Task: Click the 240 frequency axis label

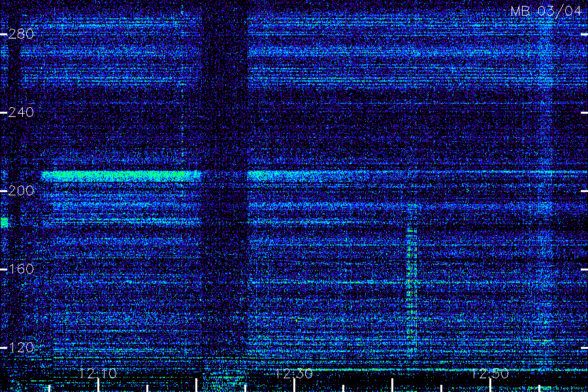Action: tap(21, 112)
